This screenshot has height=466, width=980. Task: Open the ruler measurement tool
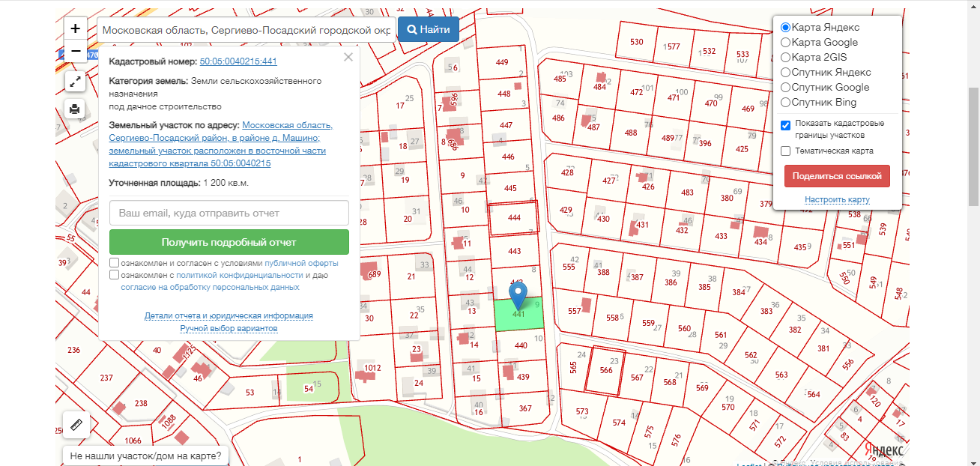76,425
